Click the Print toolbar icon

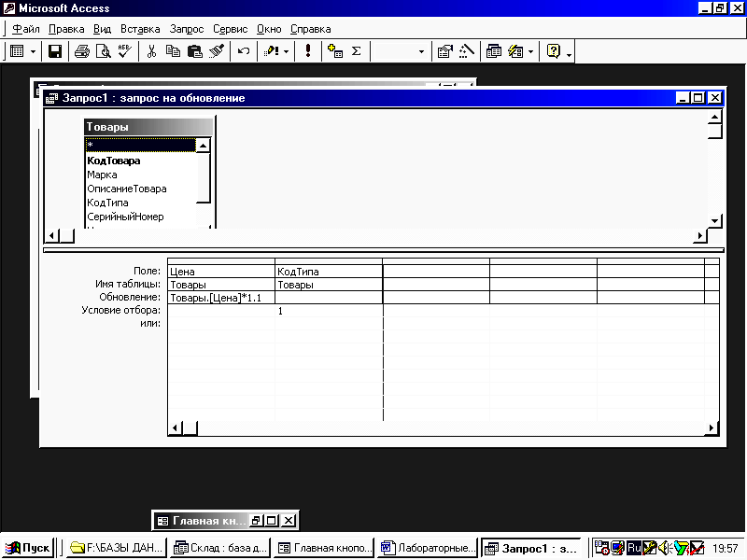pos(82,51)
